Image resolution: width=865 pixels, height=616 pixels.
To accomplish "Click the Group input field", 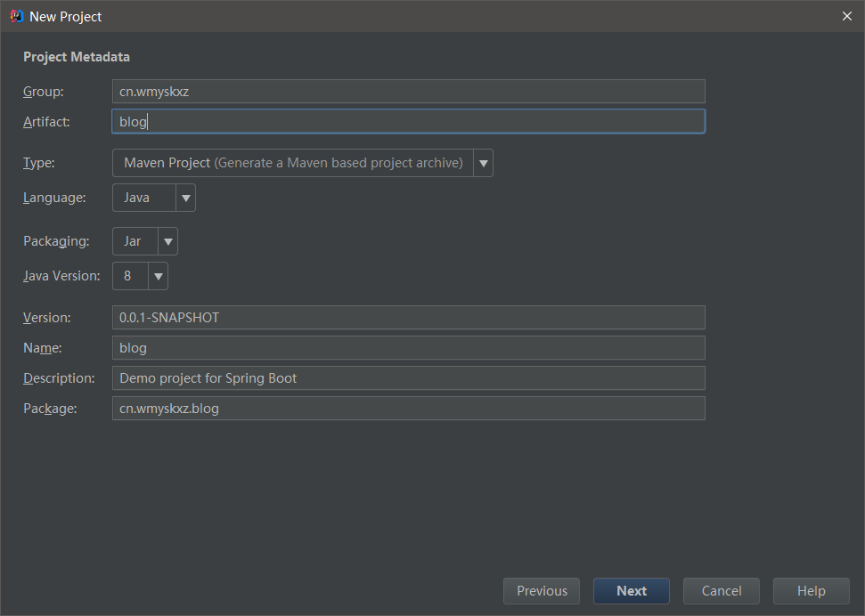I will 408,91.
